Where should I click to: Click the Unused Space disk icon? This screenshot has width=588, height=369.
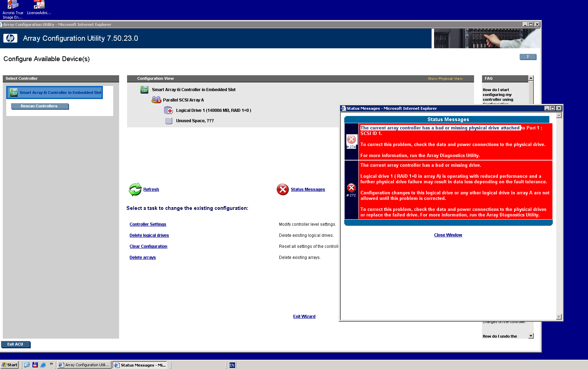pos(168,120)
